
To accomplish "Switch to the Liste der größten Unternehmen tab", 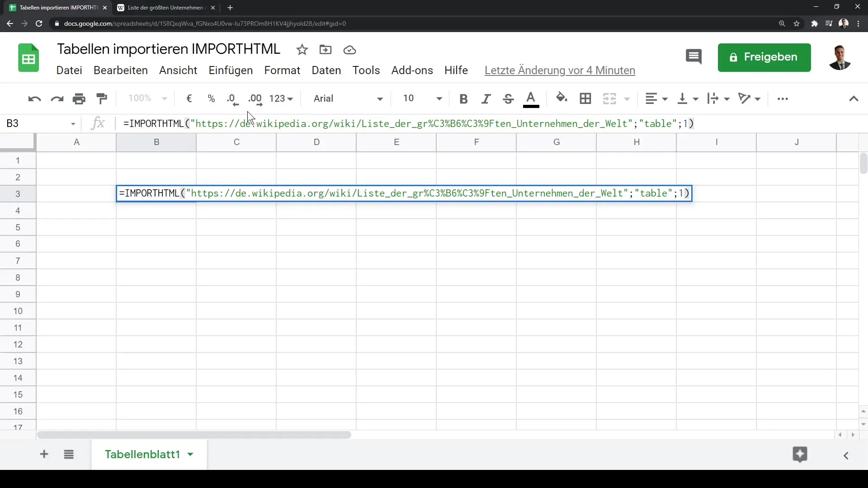I will 166,8.
